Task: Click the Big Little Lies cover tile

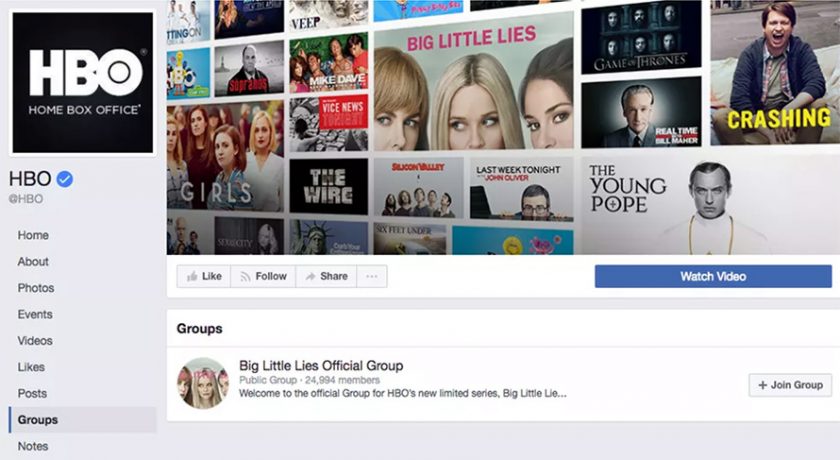Action: pyautogui.click(x=474, y=83)
